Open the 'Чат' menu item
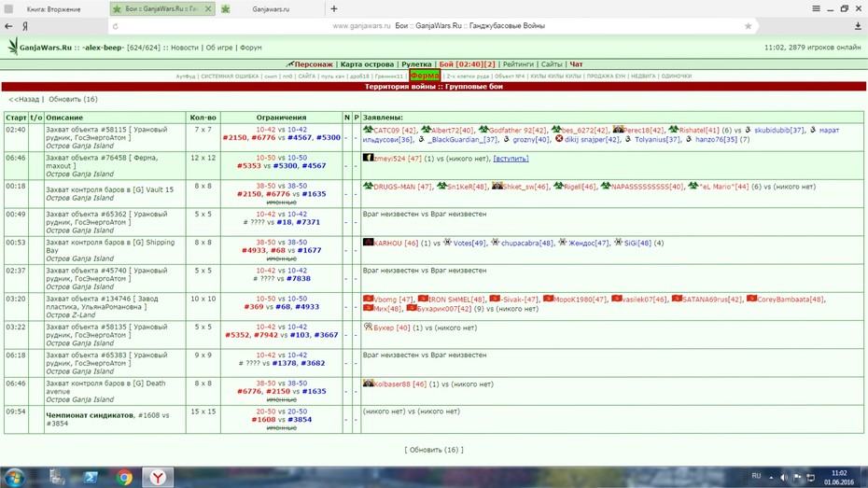The image size is (868, 488). click(576, 64)
